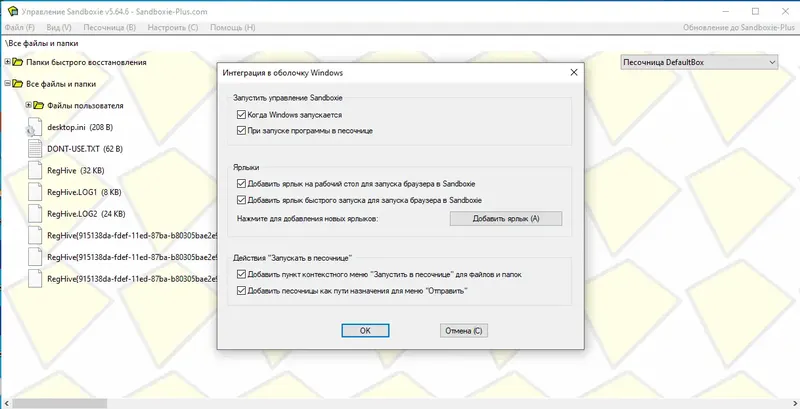Click the OK button in dialog
The height and width of the screenshot is (409, 800).
coord(365,330)
